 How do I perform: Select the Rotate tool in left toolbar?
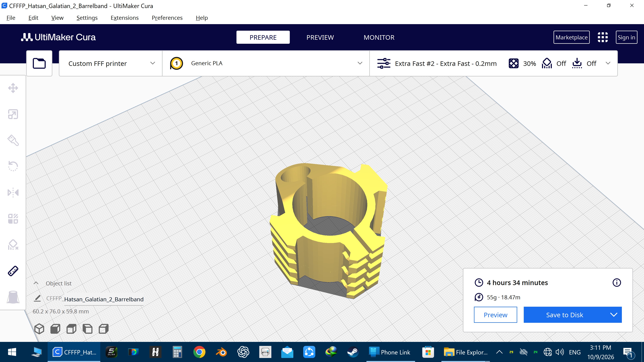coord(13,166)
